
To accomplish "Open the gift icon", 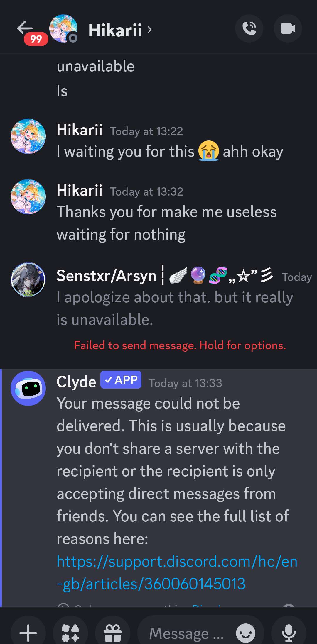I will tap(113, 633).
